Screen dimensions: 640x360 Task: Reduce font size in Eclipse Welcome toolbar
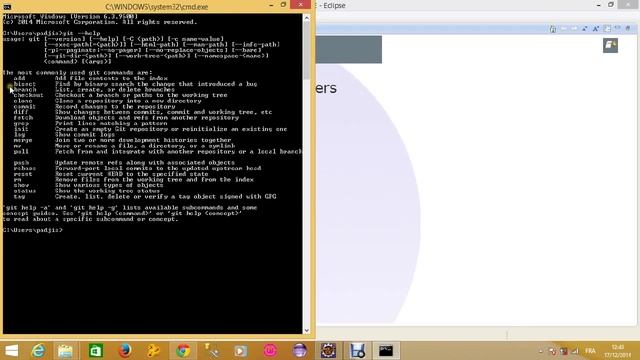[x=585, y=29]
